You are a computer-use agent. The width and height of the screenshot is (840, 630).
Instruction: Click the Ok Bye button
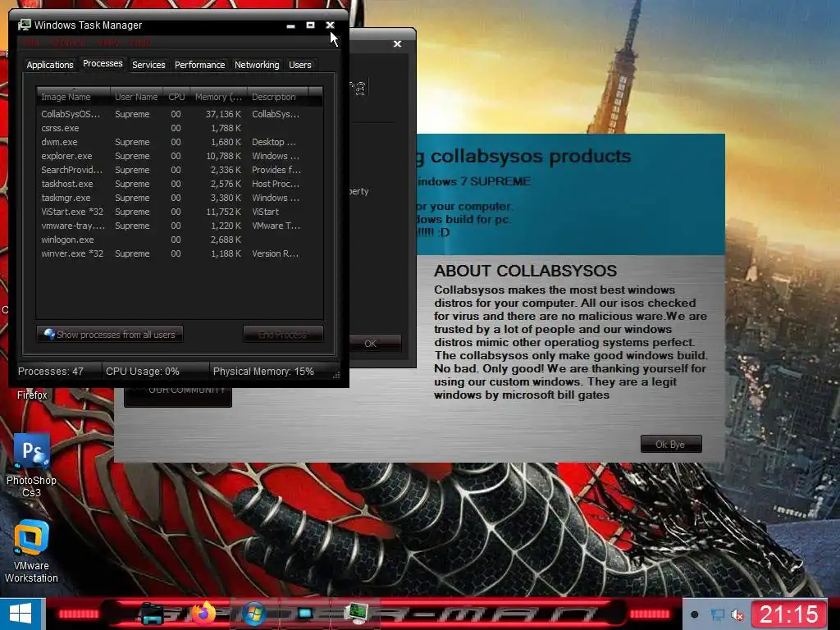(671, 444)
